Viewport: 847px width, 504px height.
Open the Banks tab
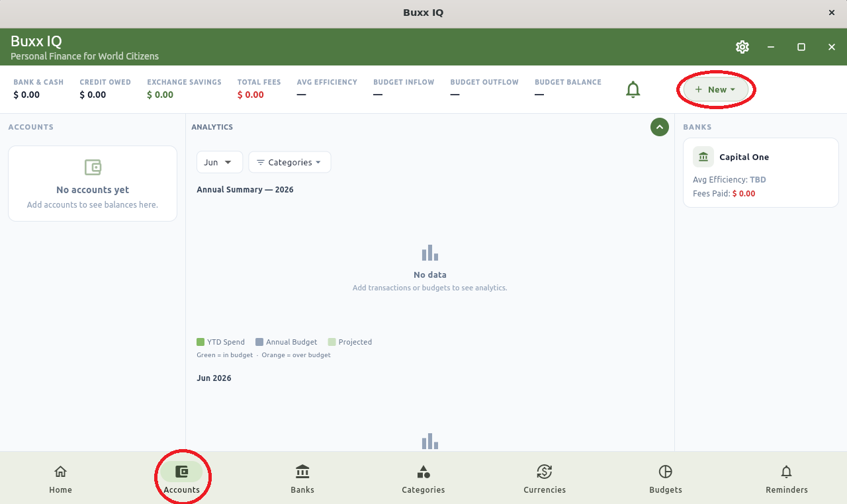tap(302, 480)
